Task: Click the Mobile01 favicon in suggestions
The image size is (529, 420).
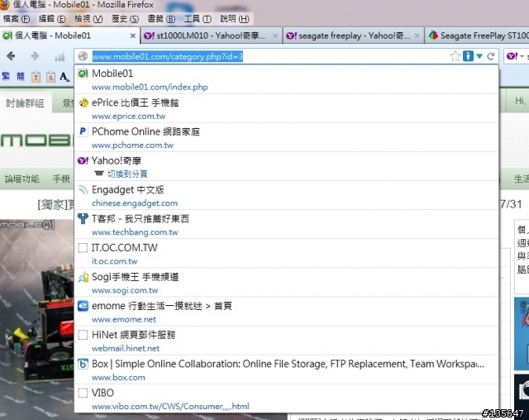Action: point(83,74)
